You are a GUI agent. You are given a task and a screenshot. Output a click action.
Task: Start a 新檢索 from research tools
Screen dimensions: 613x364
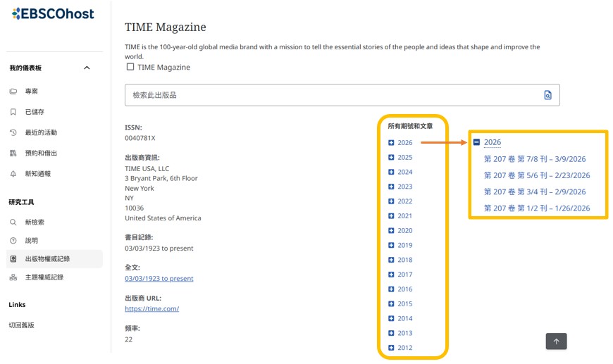click(34, 222)
